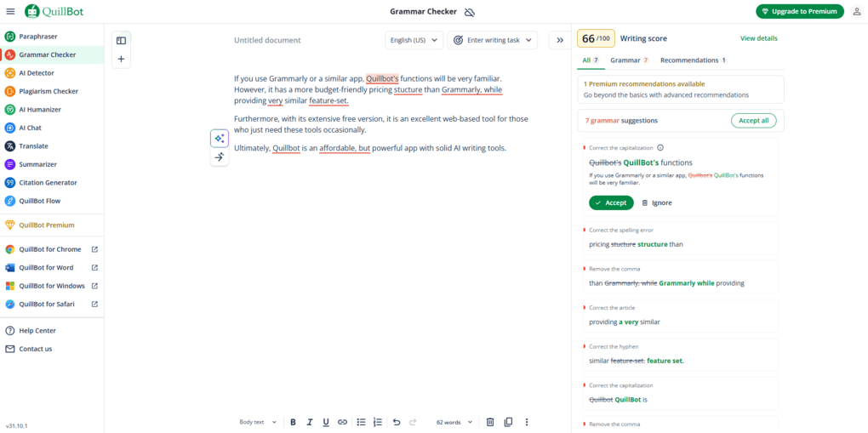Screen dimensions: 868x433
Task: Copy document text with copy icon
Action: [x=508, y=422]
